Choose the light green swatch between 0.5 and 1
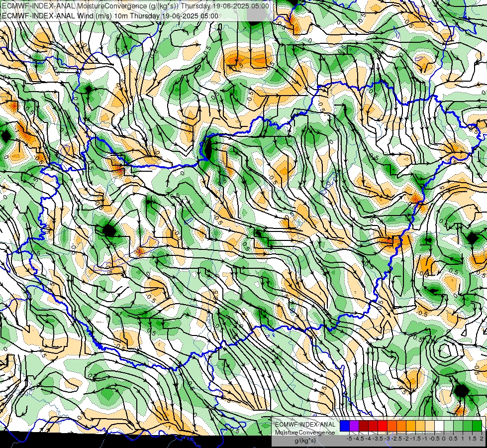 click(458, 426)
